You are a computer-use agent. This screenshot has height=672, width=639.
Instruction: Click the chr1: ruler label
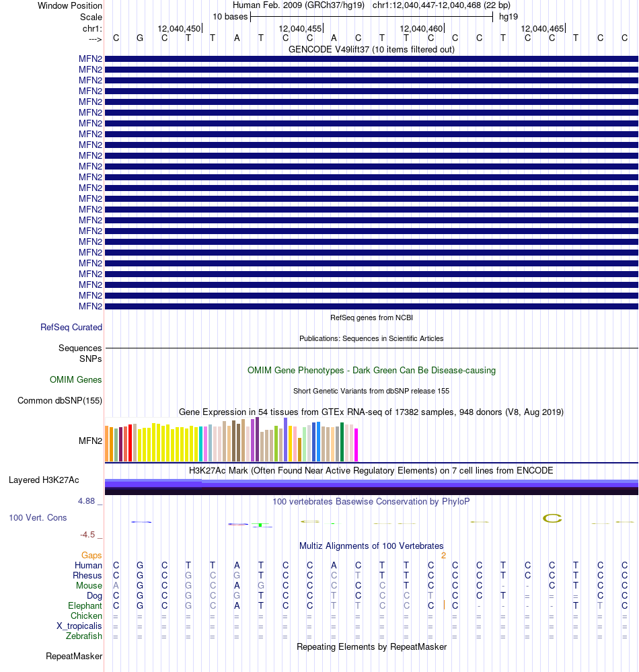(x=92, y=29)
